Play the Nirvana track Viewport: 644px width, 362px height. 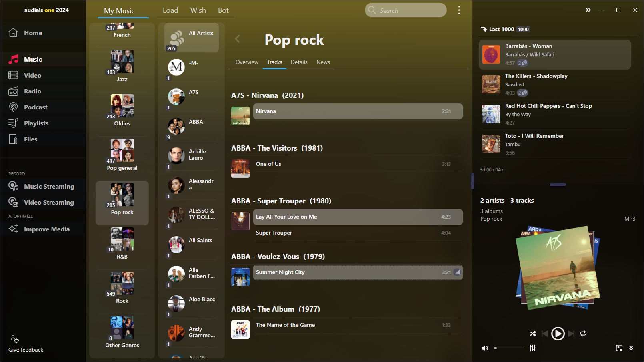(358, 111)
